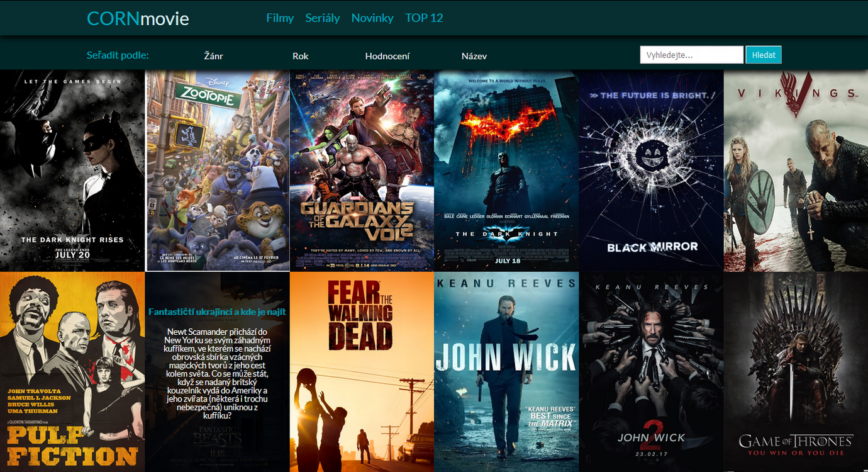Select the first John Wick poster
The width and height of the screenshot is (868, 472).
[506, 372]
